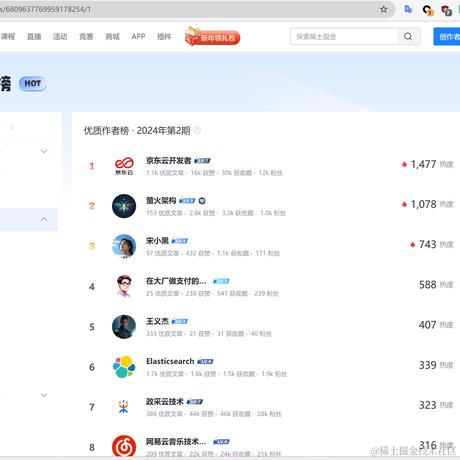Open the rank 4 cartoon avatar
The image size is (460, 460).
pos(124,286)
